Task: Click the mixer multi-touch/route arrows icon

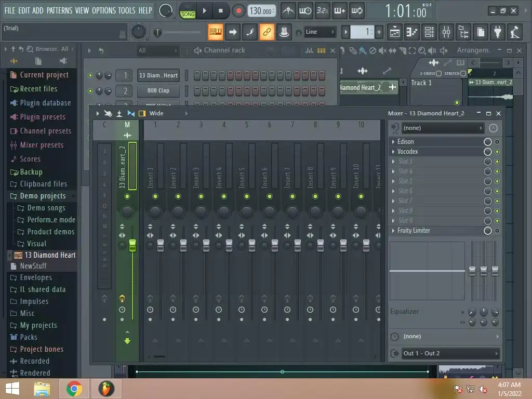Action: tap(131, 113)
